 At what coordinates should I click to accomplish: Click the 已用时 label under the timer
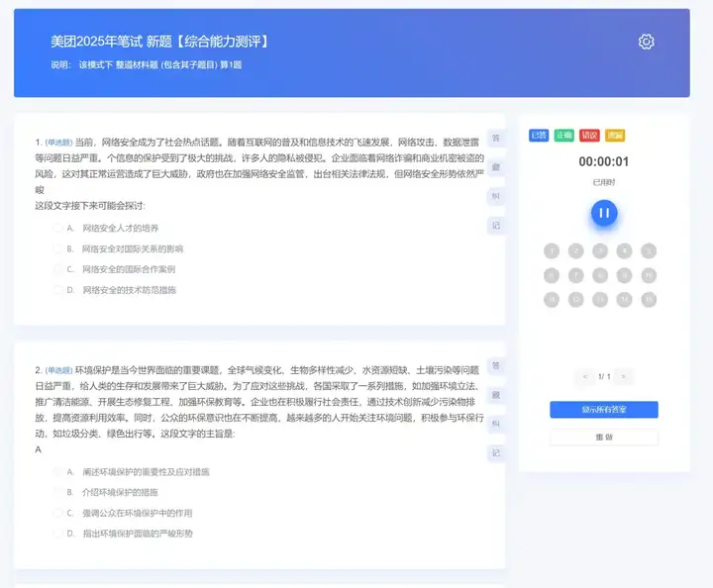coord(604,182)
